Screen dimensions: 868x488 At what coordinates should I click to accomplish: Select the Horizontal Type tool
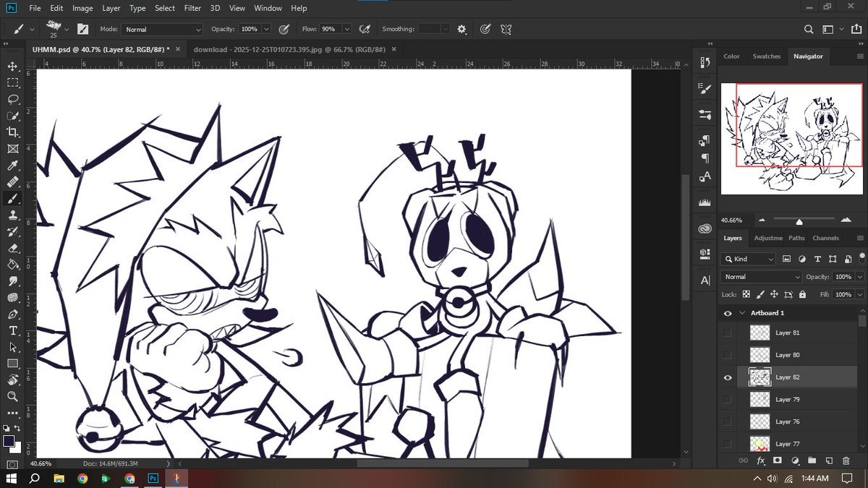pyautogui.click(x=12, y=331)
